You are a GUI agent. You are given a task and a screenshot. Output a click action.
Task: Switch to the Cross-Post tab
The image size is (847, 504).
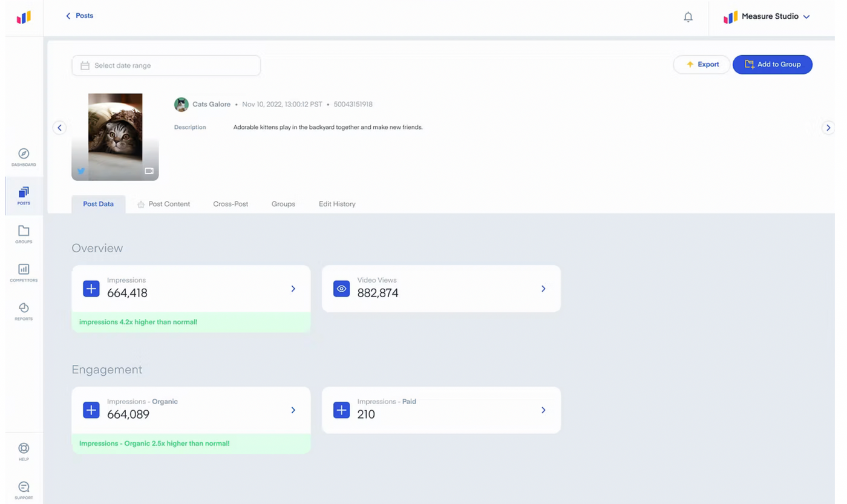[x=231, y=204]
